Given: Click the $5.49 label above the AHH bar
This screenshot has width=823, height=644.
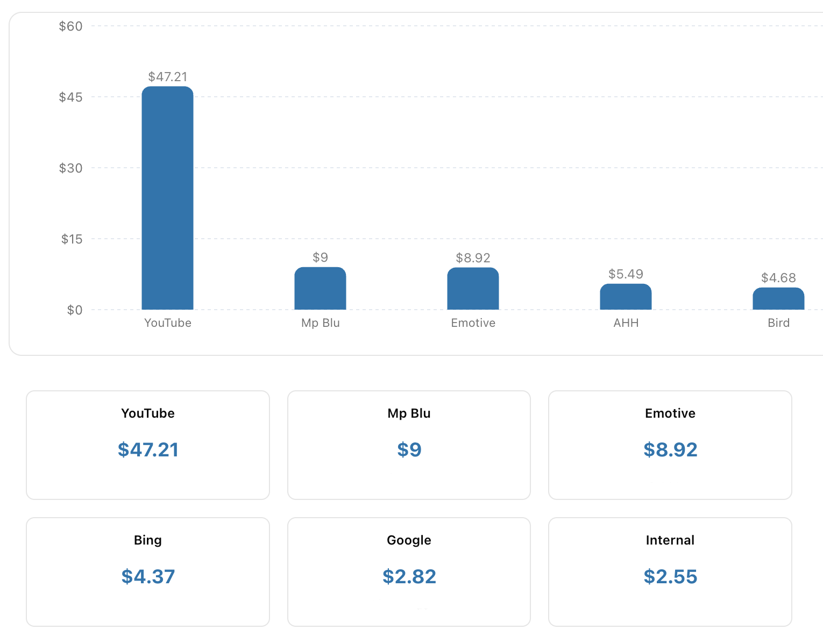Looking at the screenshot, I should pyautogui.click(x=626, y=274).
